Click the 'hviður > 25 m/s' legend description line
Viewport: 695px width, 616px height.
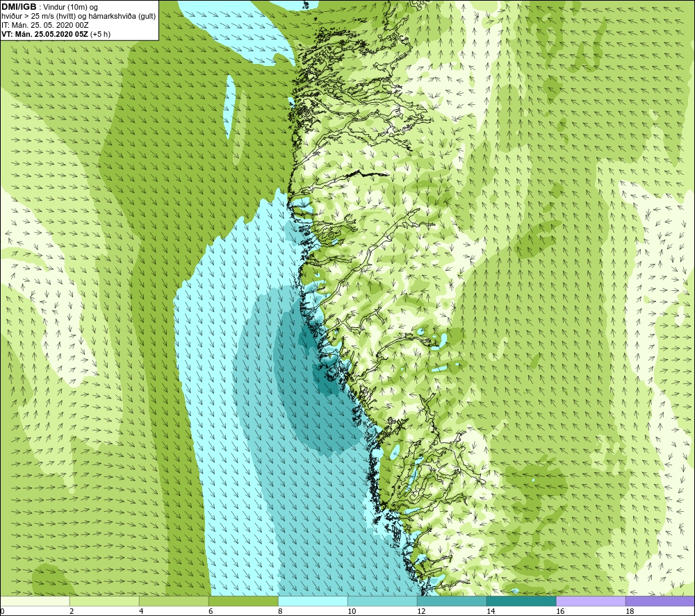click(x=79, y=17)
